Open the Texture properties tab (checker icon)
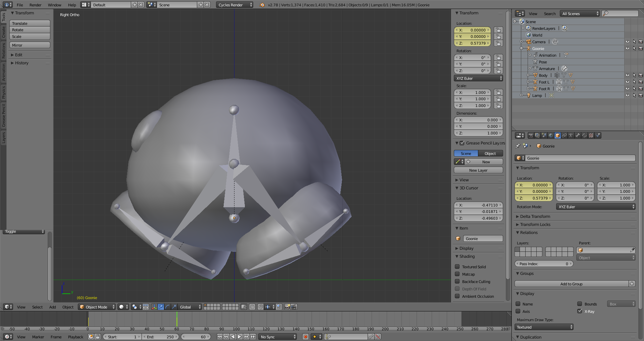The height and width of the screenshot is (341, 644). (591, 135)
